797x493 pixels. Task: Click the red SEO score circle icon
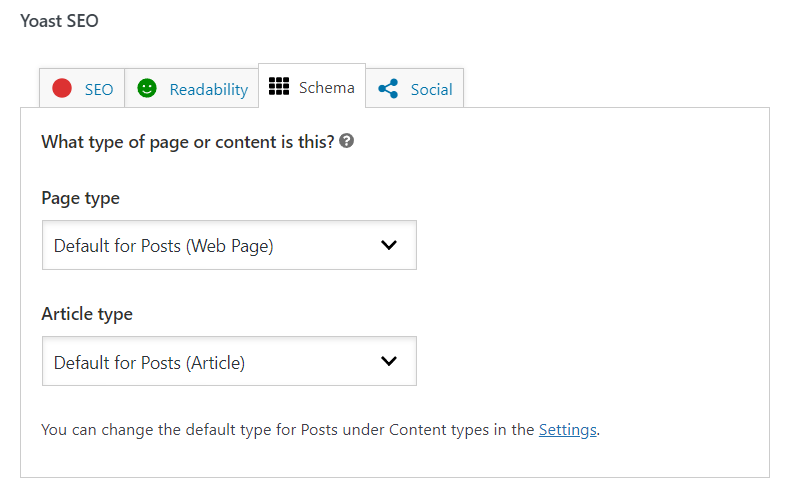coord(62,88)
